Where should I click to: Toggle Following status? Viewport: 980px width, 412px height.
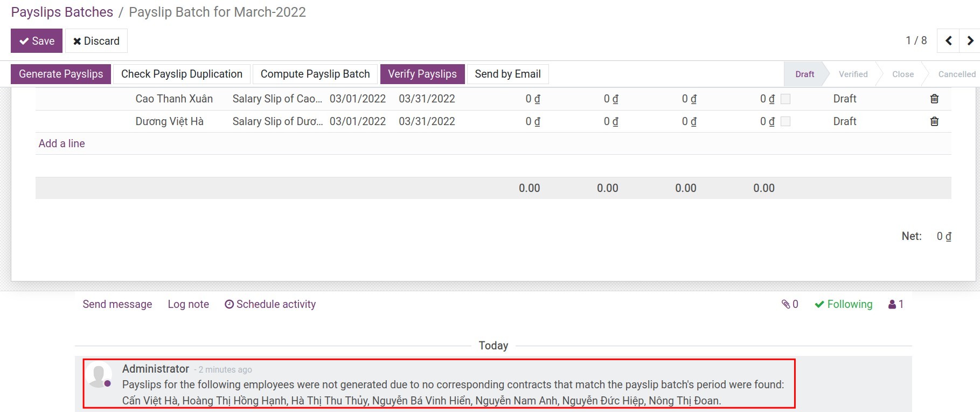(x=843, y=304)
